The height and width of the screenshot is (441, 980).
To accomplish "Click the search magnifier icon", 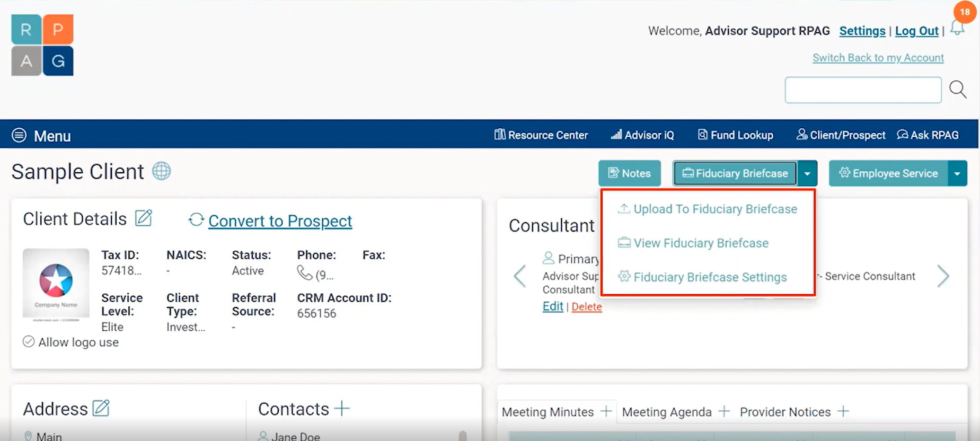I will click(958, 89).
